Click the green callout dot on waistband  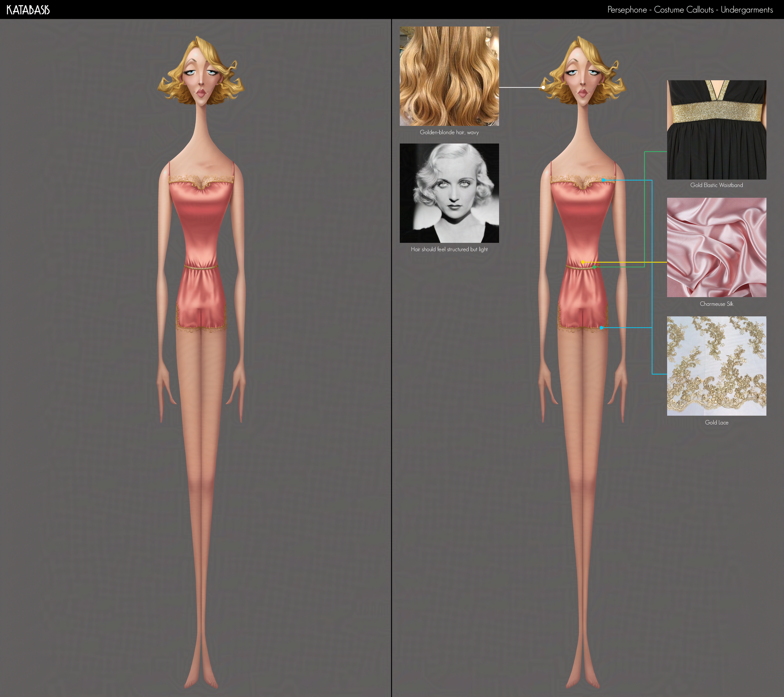coord(594,267)
